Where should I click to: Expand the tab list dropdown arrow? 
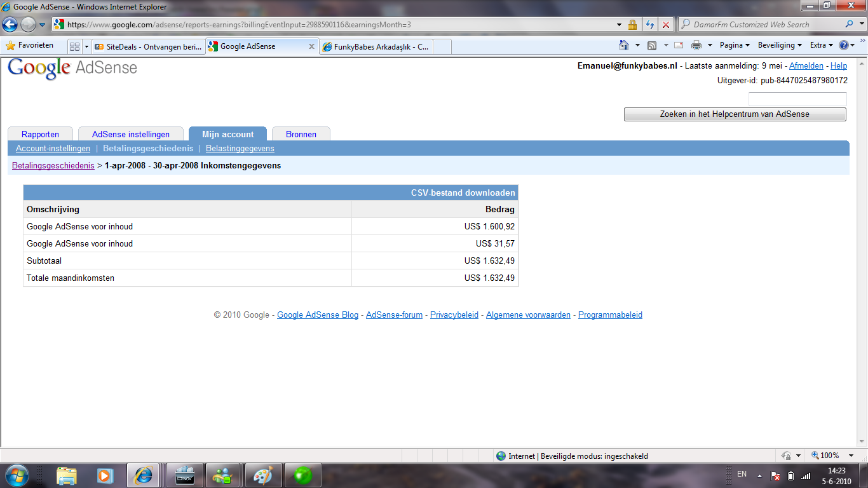click(x=86, y=46)
